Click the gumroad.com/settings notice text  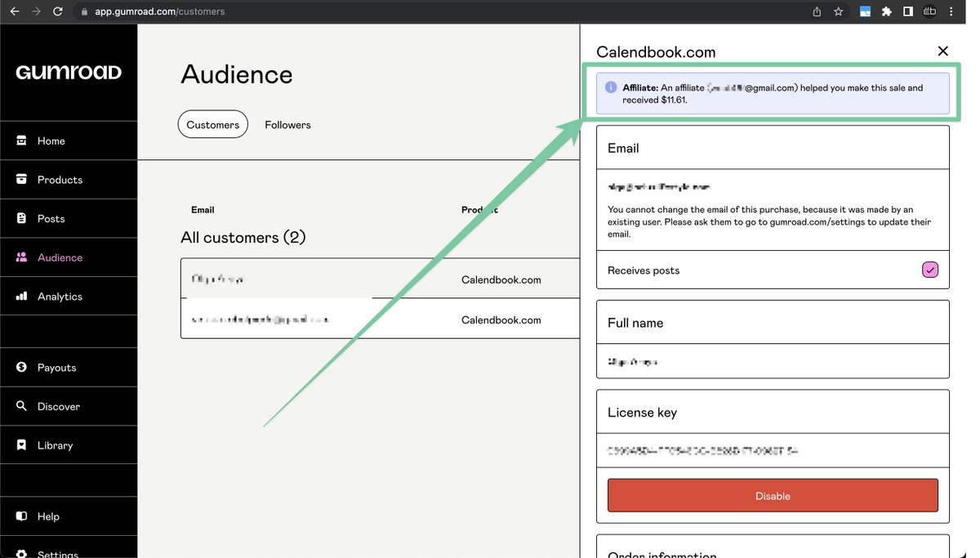point(769,221)
